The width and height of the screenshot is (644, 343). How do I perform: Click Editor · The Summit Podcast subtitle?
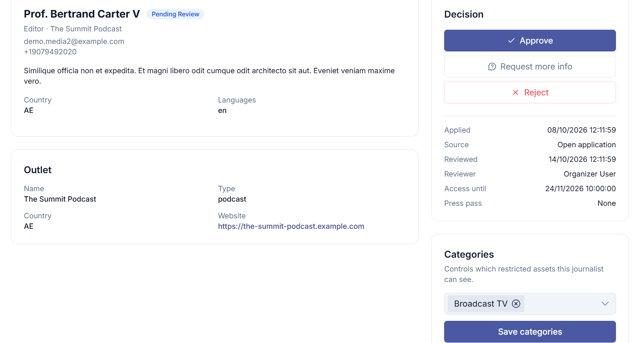(73, 29)
